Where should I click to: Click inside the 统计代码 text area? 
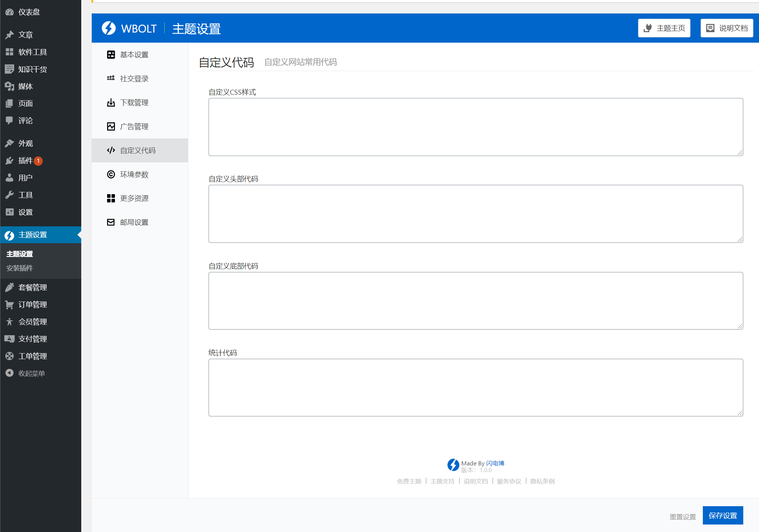(476, 388)
